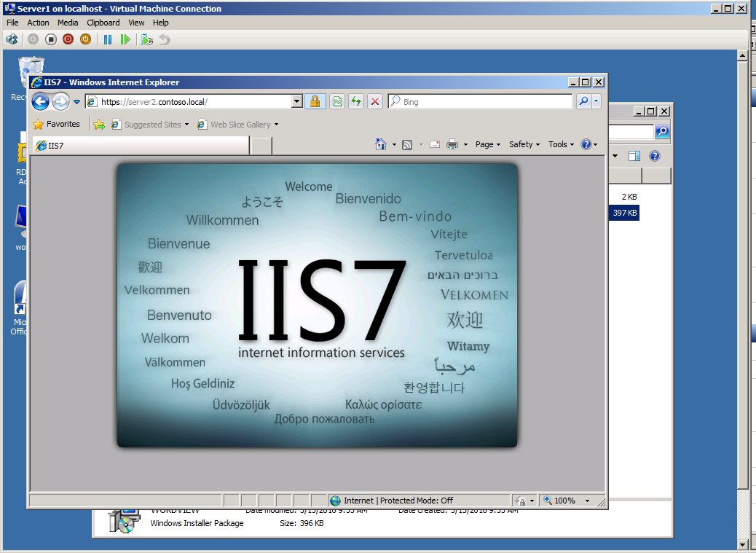Click the Home icon in command bar

[x=381, y=144]
